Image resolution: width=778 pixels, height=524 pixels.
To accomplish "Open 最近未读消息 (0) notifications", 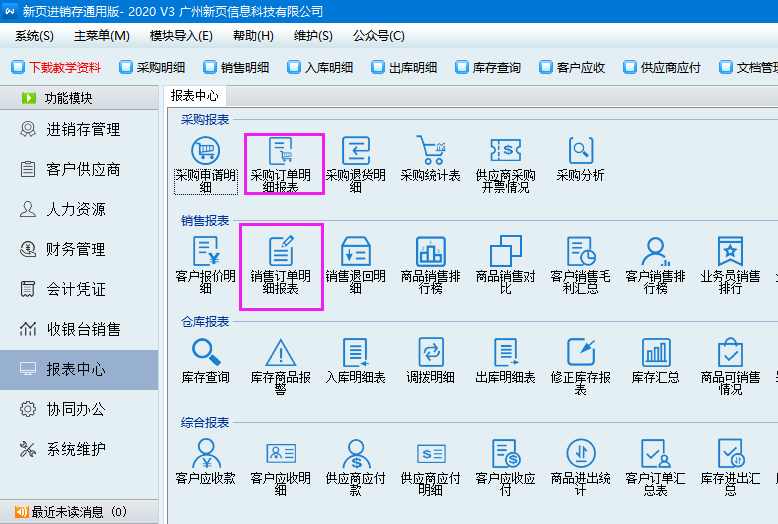I will tap(79, 512).
